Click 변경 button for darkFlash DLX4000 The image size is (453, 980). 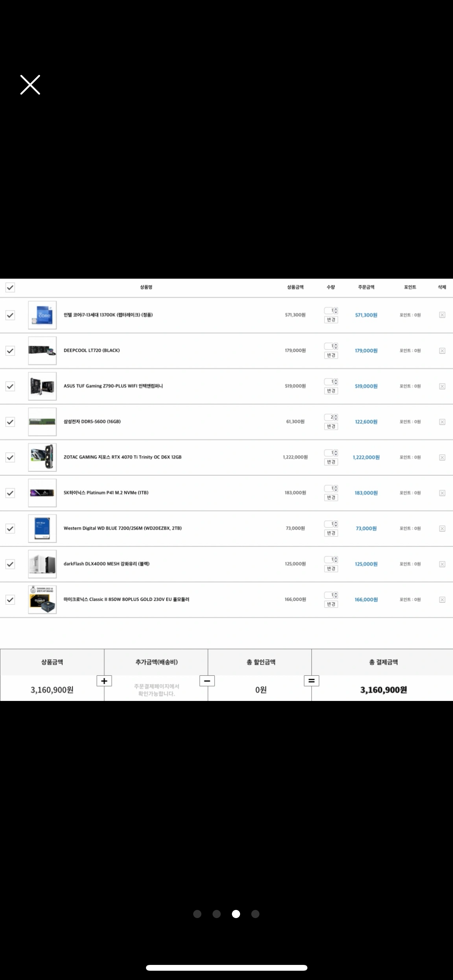click(x=331, y=569)
